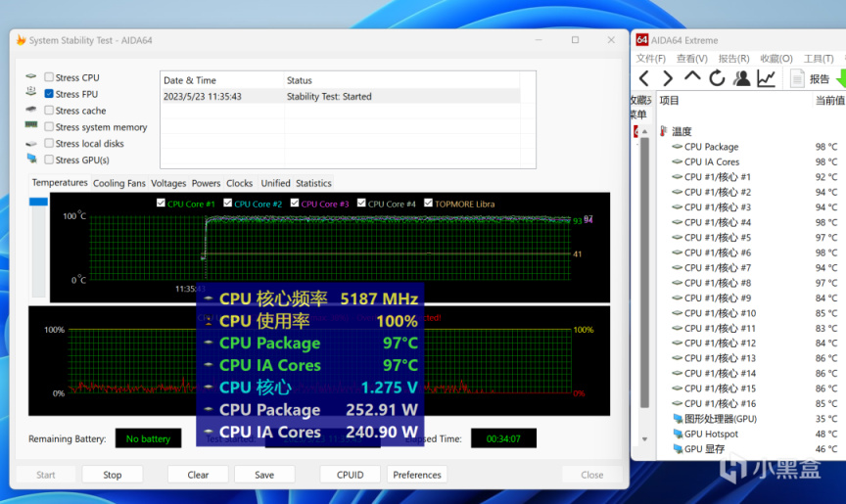The image size is (846, 504).
Task: Click the No battery indicator field
Action: tap(149, 438)
